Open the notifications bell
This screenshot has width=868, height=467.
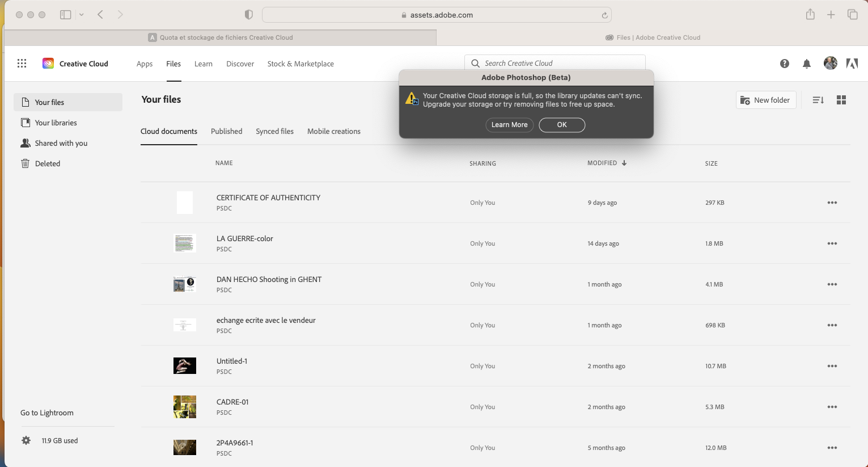tap(806, 64)
